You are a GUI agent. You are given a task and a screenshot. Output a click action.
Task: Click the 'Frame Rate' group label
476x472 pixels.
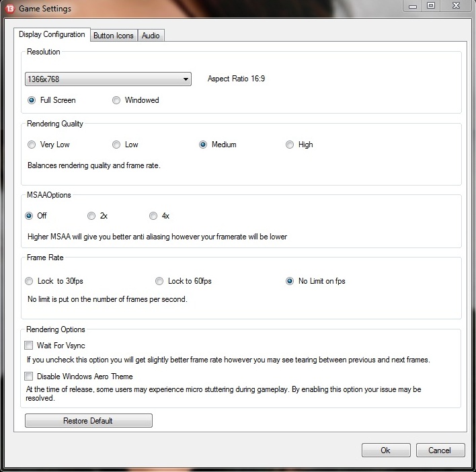(45, 258)
